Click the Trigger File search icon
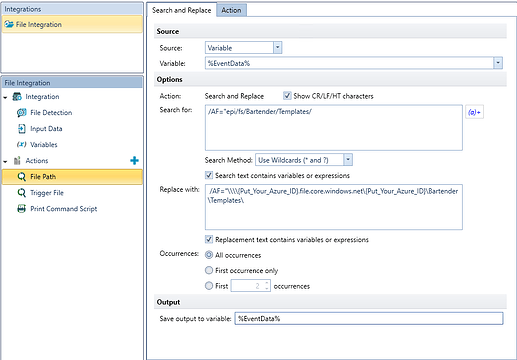The image size is (517, 360). 22,193
